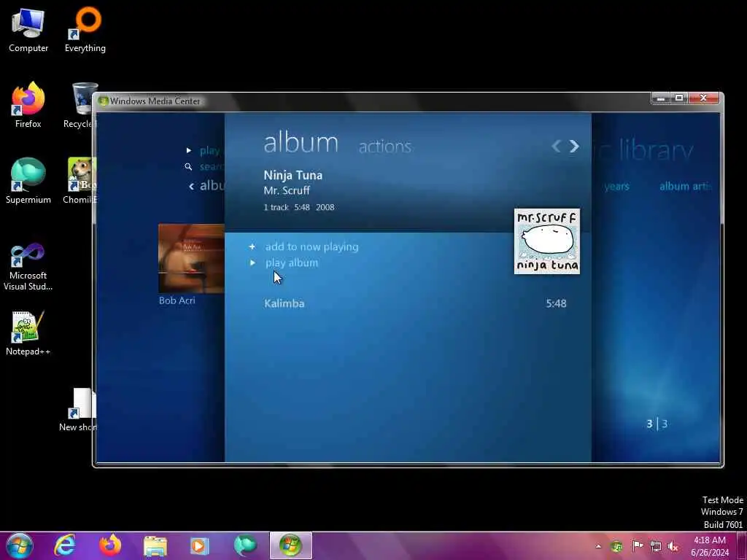Viewport: 747px width, 560px height.
Task: Select the Firefox desktop shortcut
Action: [28, 105]
